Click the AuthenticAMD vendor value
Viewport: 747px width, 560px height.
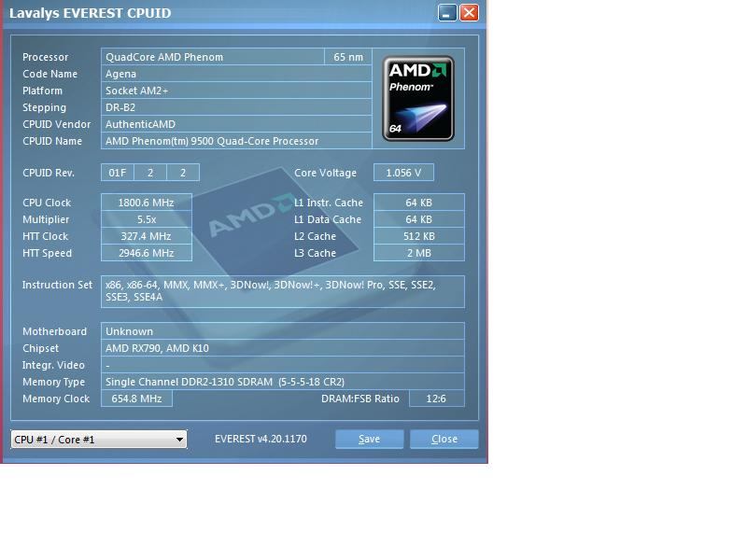(x=236, y=124)
